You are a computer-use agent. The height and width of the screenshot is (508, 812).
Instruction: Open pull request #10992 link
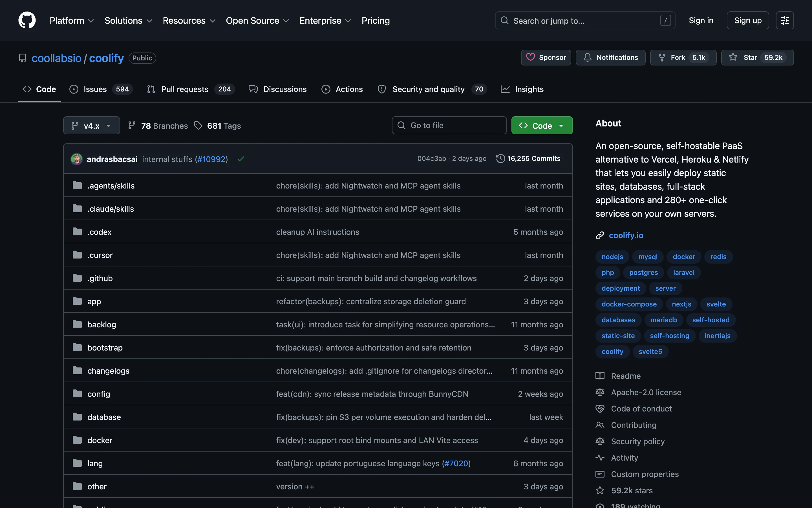click(x=211, y=159)
